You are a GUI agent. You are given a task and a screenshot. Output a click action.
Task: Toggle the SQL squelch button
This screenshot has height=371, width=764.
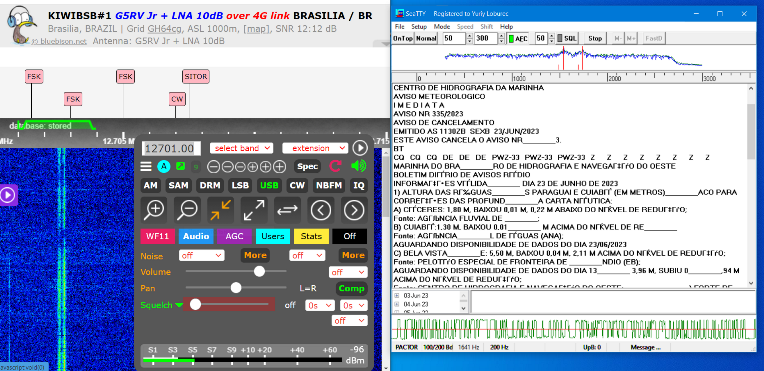click(567, 38)
